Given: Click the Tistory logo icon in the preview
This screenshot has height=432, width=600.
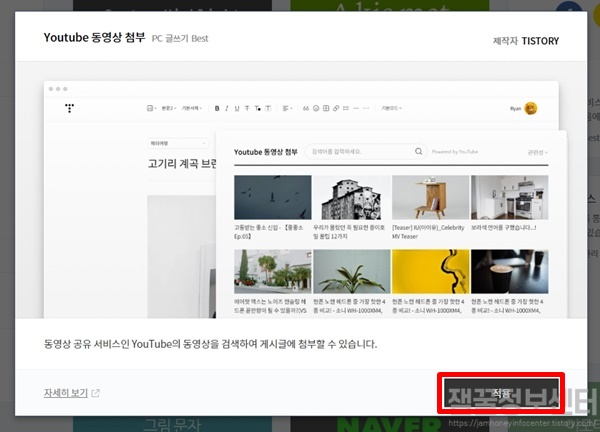Looking at the screenshot, I should point(69,108).
